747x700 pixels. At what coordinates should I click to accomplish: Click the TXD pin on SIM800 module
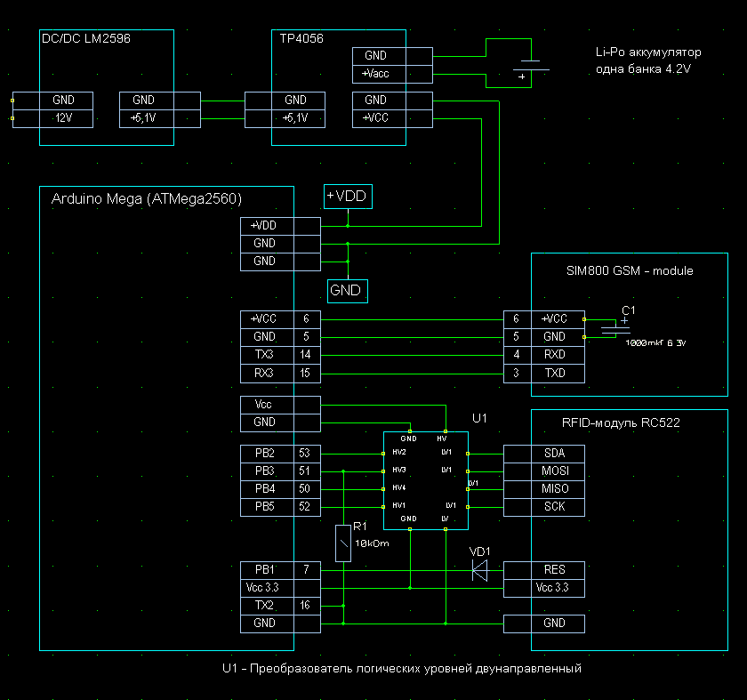click(x=554, y=373)
